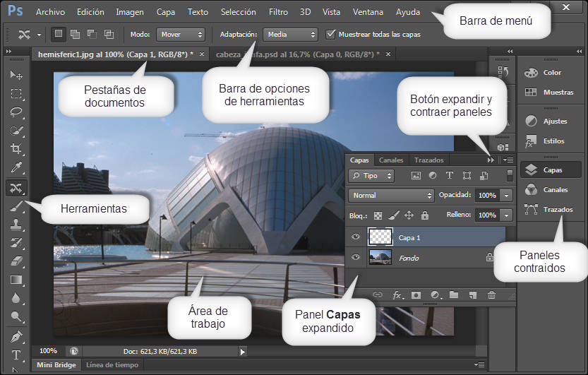588x375 pixels.
Task: Create a new group folder icon
Action: point(454,294)
